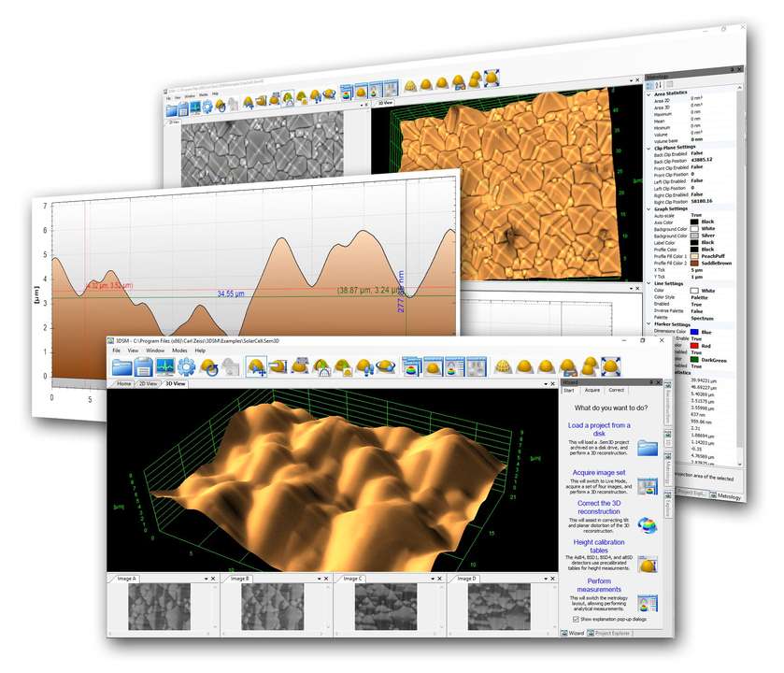Open the 3D View pane dropdown arrow
Screen dimensions: 784x673
point(546,384)
